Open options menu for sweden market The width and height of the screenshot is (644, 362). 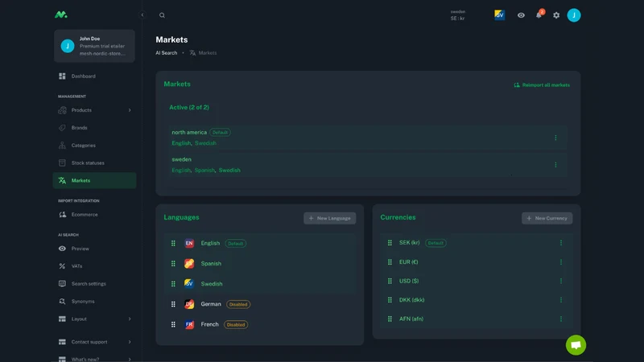(x=555, y=165)
